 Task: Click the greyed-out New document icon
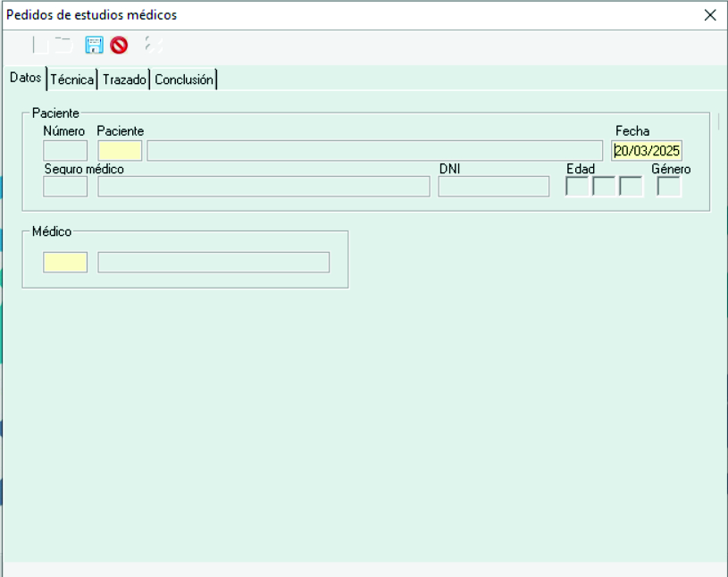tap(40, 45)
